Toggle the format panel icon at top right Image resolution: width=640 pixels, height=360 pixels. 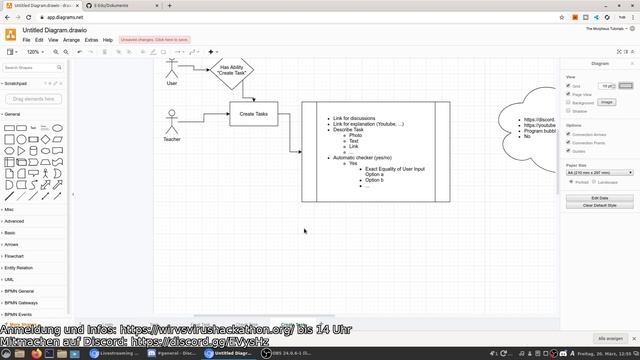point(626,51)
